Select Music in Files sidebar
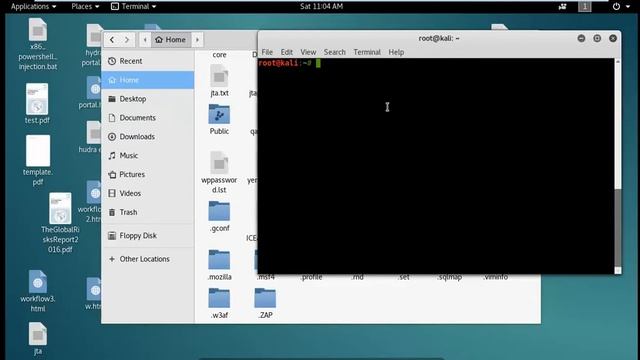This screenshot has height=360, width=640. coord(148,156)
